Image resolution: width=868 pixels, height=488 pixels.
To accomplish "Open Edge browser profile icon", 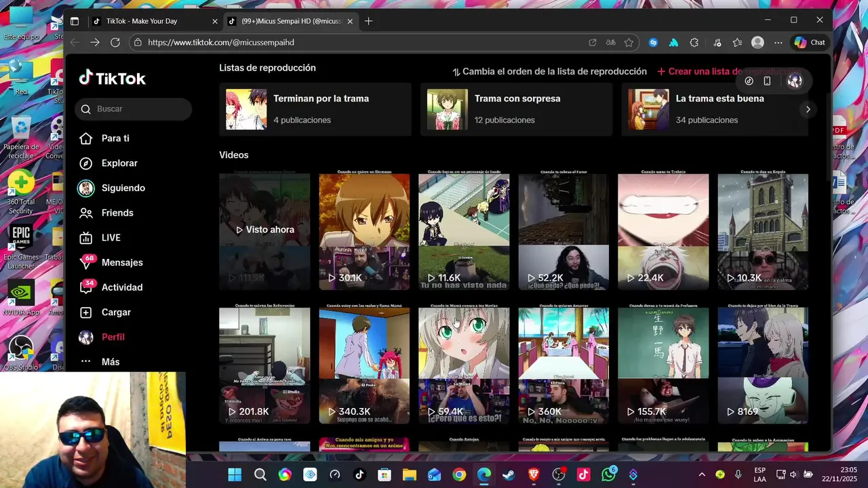I will point(757,42).
